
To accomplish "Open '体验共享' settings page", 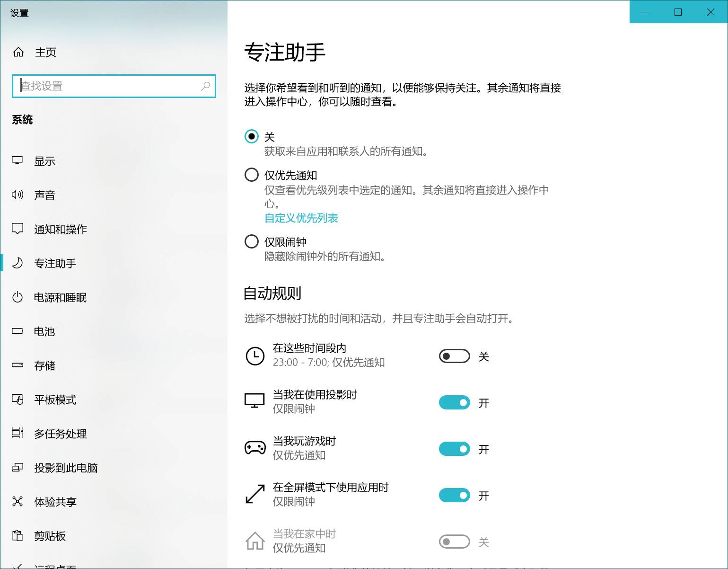I will pos(55,502).
